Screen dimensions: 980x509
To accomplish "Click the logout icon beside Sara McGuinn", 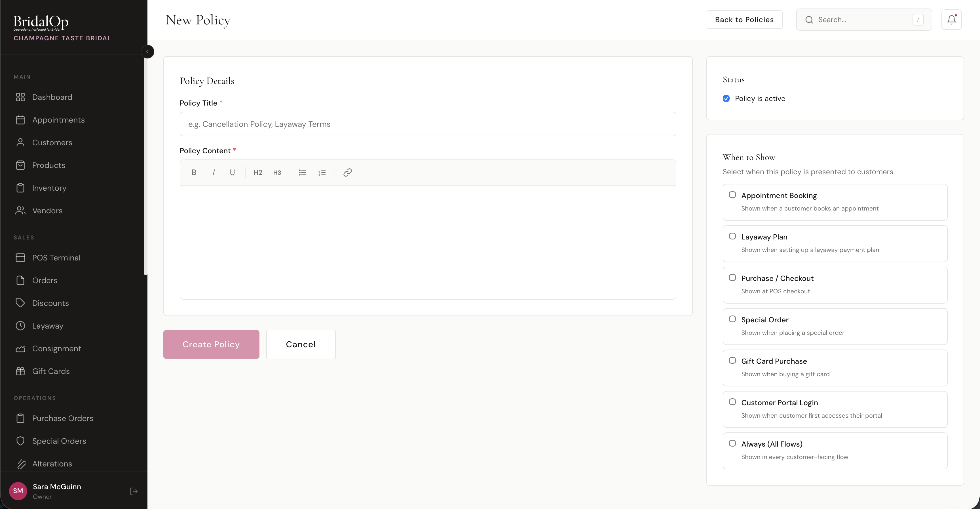I will pos(134,491).
